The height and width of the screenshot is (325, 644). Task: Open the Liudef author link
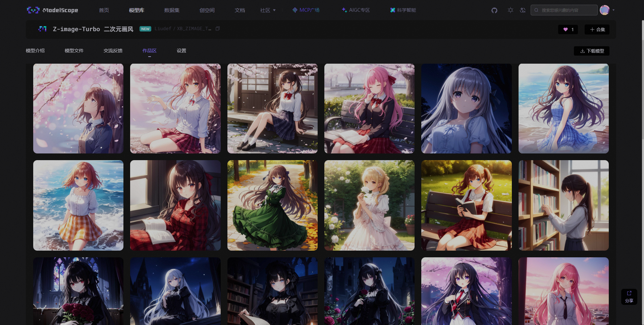(x=163, y=29)
